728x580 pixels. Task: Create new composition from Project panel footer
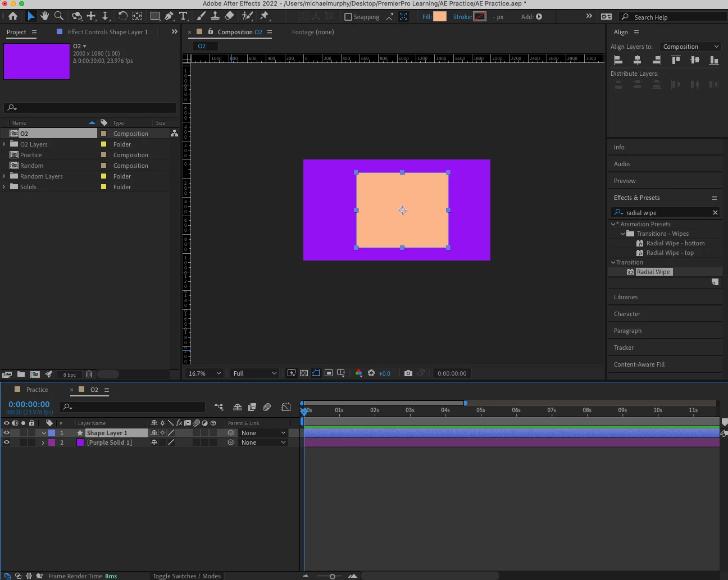[35, 374]
